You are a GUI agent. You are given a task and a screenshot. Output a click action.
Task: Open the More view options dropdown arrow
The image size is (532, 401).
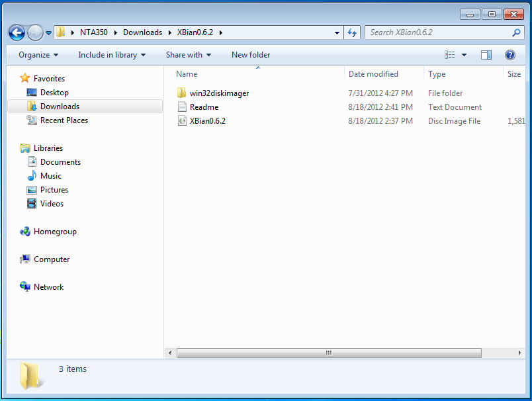point(464,55)
